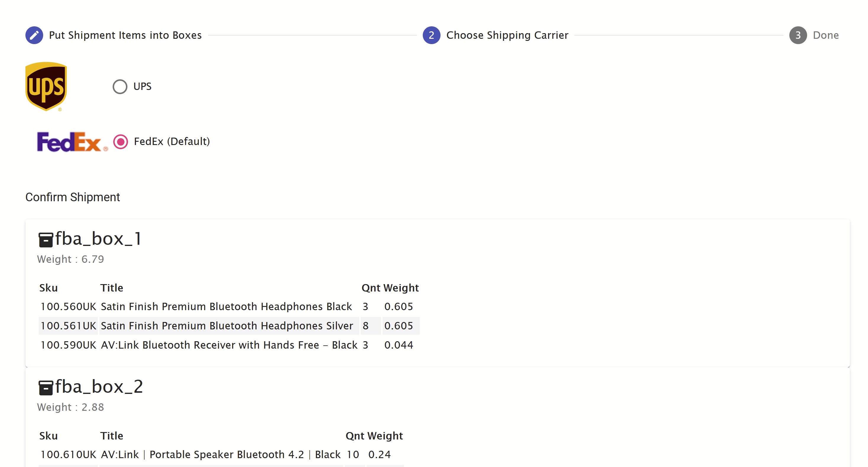The height and width of the screenshot is (467, 868).
Task: Select the UPS radio button
Action: pyautogui.click(x=120, y=87)
